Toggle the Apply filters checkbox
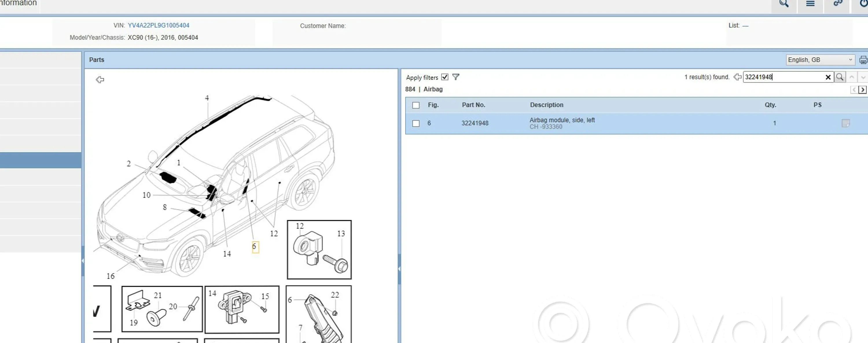868x343 pixels. (x=445, y=77)
